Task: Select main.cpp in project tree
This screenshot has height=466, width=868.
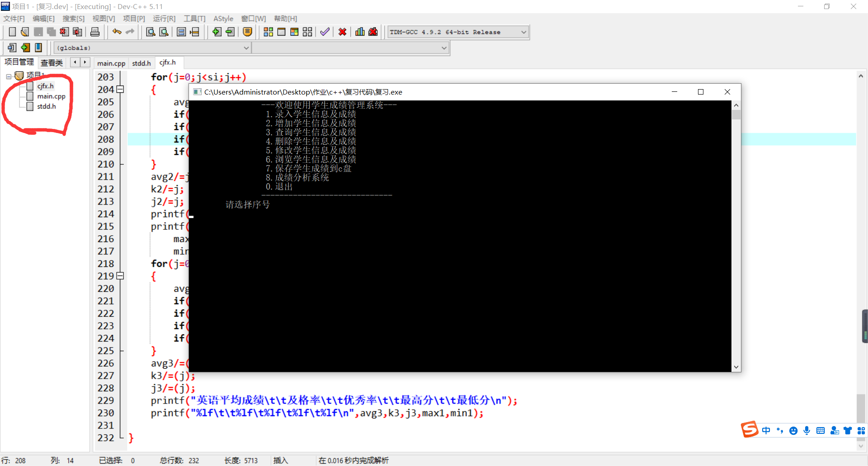Action: [x=51, y=96]
